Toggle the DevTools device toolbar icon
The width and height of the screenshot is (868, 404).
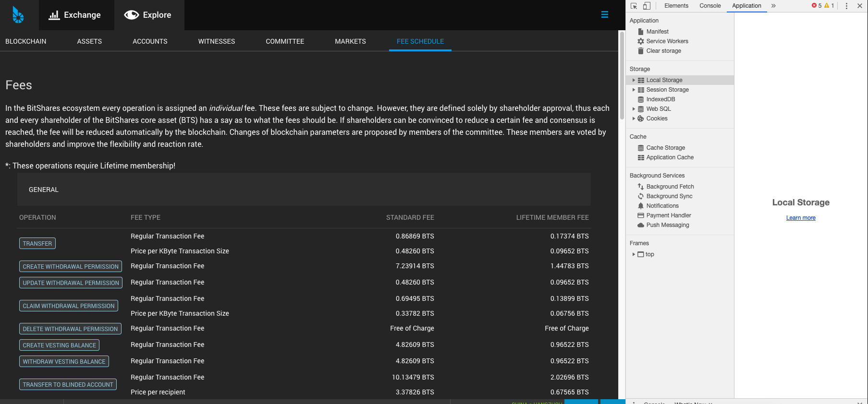647,6
